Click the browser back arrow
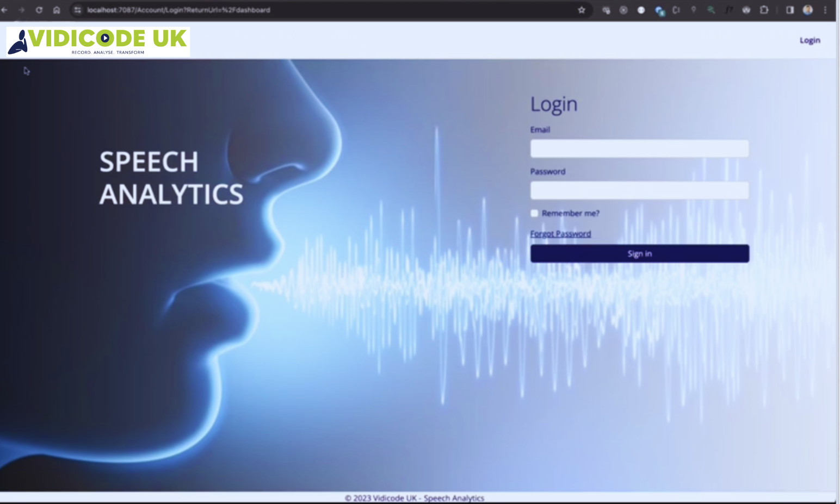 (5, 10)
